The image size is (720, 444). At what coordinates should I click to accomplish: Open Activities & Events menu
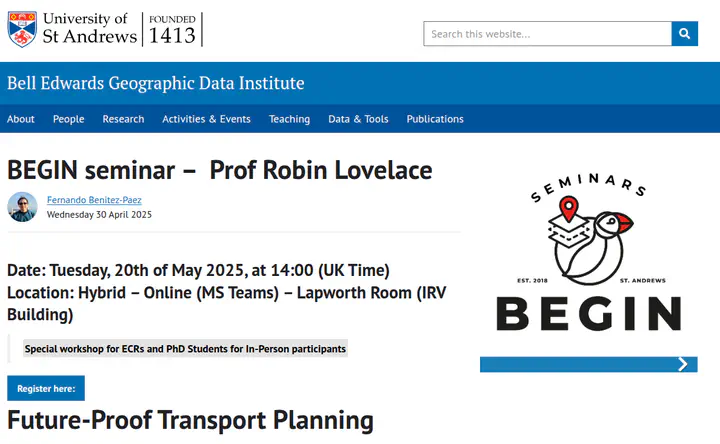(206, 119)
